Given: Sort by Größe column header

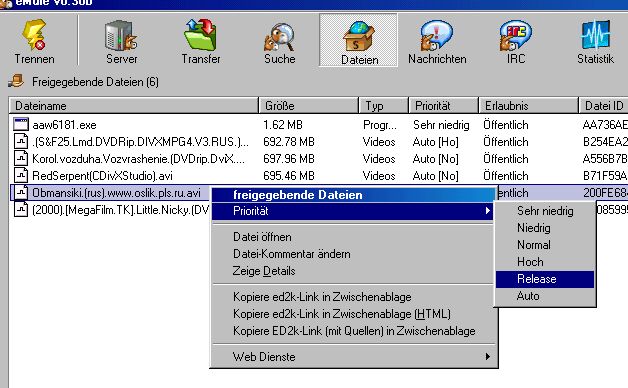Looking at the screenshot, I should 309,106.
